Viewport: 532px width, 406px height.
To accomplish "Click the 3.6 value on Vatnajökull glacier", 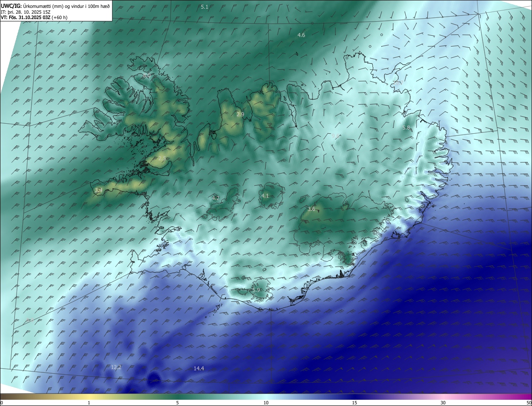I will pos(311,209).
